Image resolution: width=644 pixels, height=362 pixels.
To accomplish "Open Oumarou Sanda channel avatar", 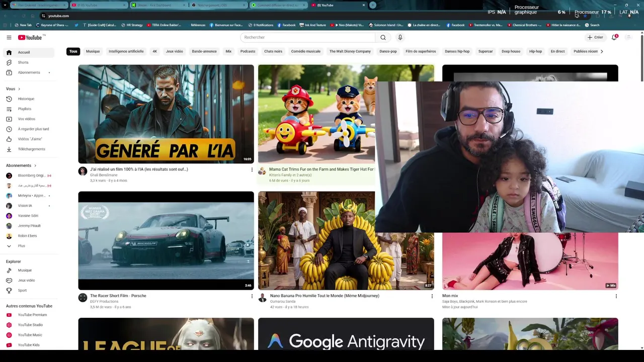I will 262,298.
